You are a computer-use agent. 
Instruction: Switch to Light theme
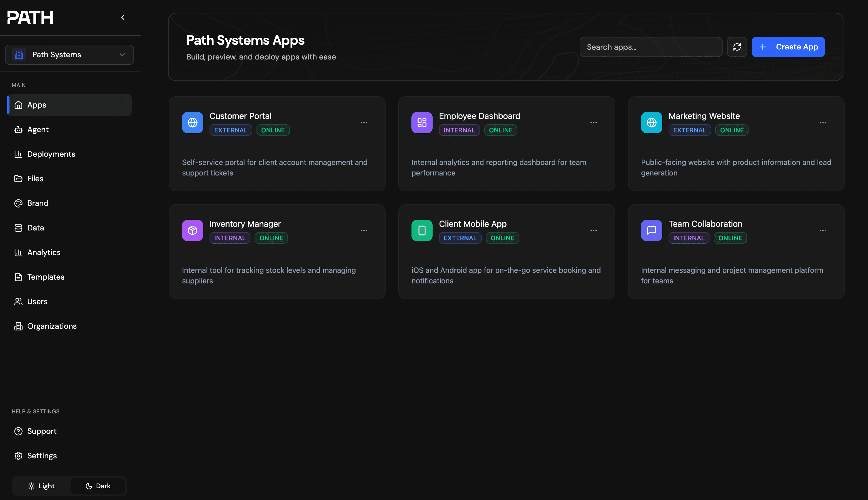[41, 486]
